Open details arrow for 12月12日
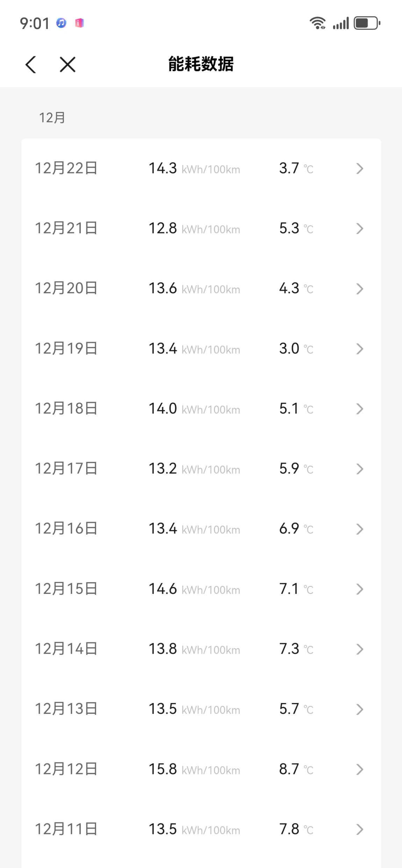 pyautogui.click(x=360, y=769)
